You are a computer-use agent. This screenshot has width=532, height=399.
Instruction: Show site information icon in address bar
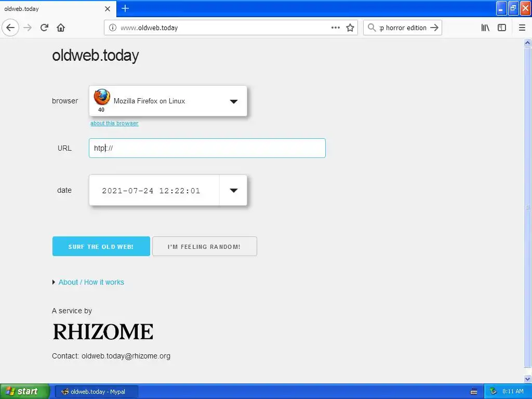coord(113,28)
